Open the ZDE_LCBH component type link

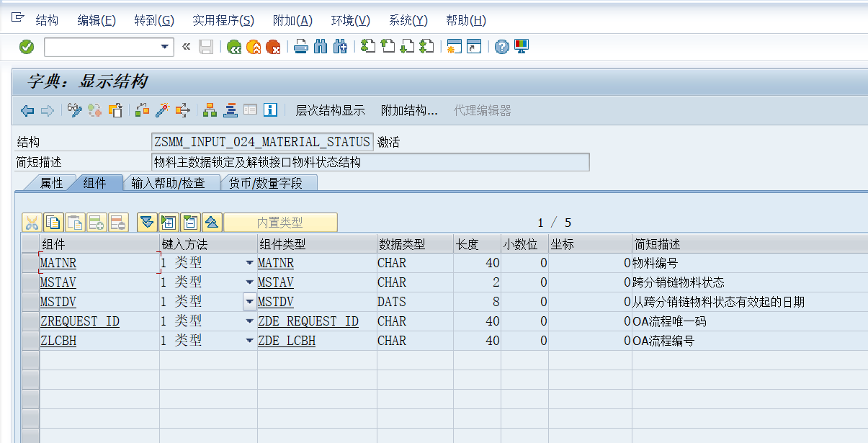point(287,341)
